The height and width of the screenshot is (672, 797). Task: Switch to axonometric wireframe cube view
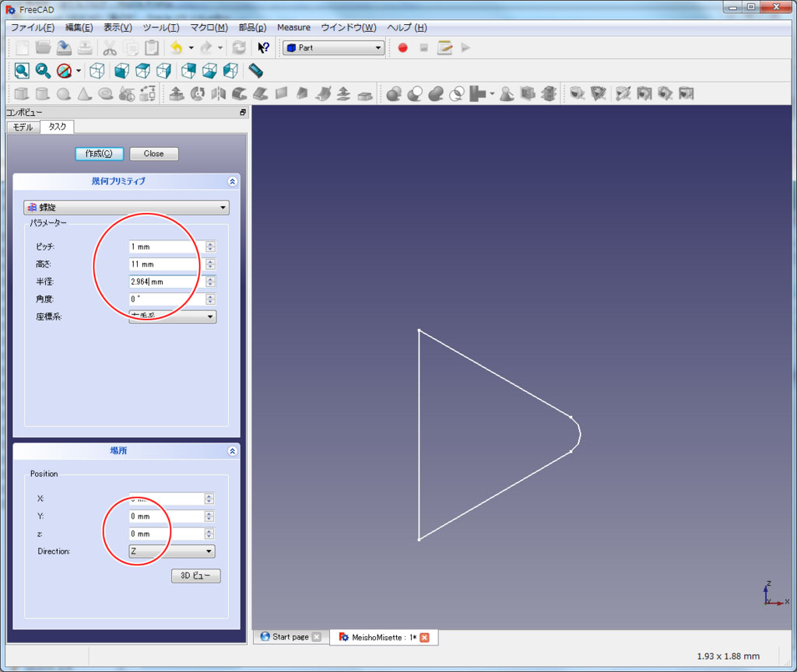click(97, 71)
